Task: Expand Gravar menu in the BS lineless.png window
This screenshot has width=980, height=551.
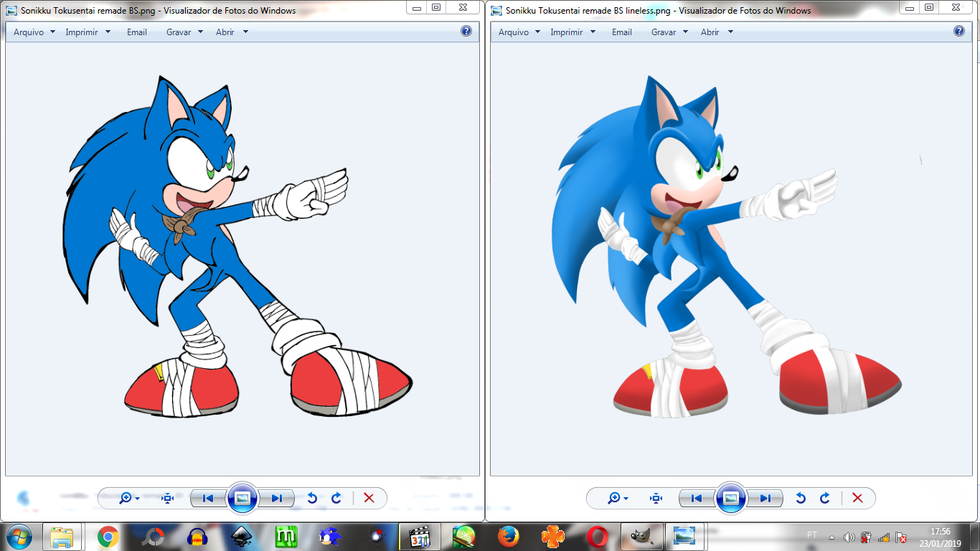Action: click(669, 32)
